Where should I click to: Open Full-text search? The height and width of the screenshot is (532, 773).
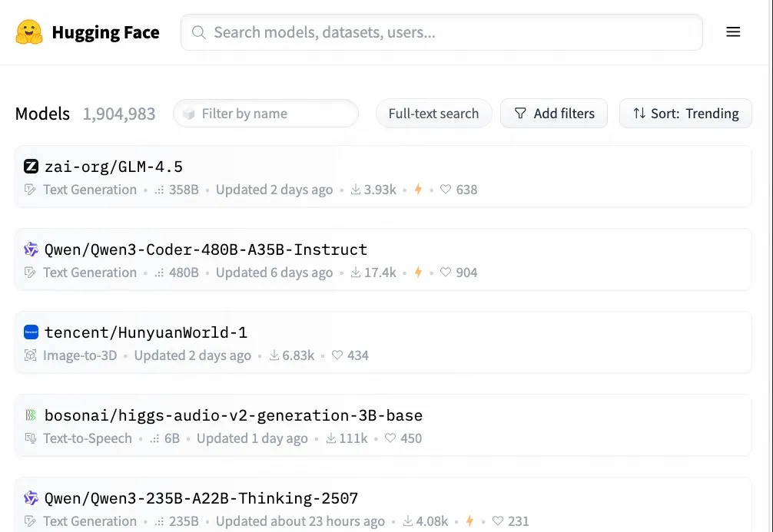pos(433,114)
